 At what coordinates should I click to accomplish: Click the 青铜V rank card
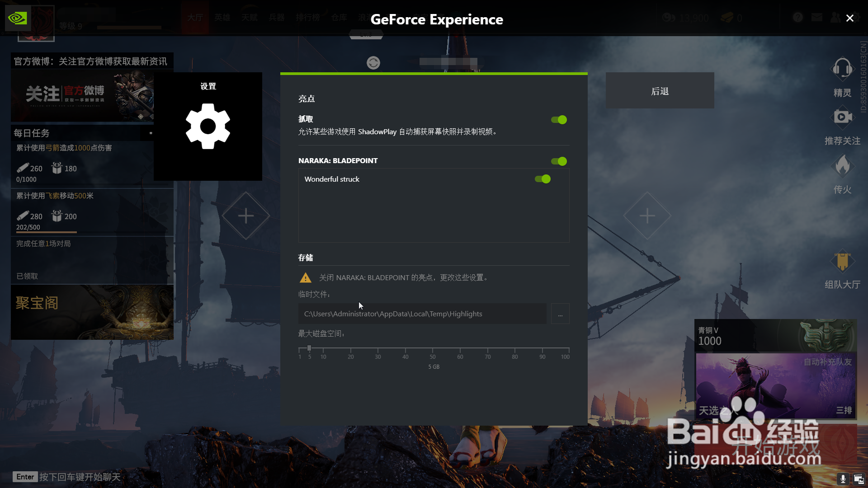[776, 336]
